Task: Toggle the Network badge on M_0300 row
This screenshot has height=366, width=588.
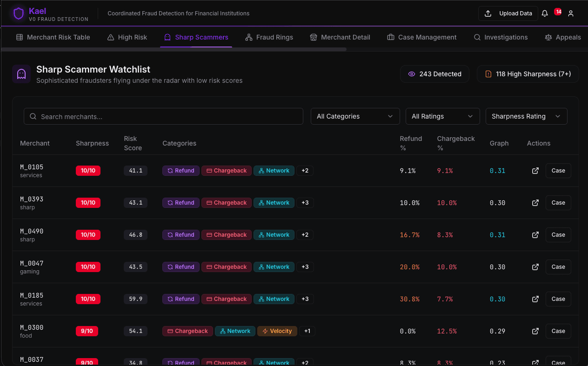Action: 235,331
